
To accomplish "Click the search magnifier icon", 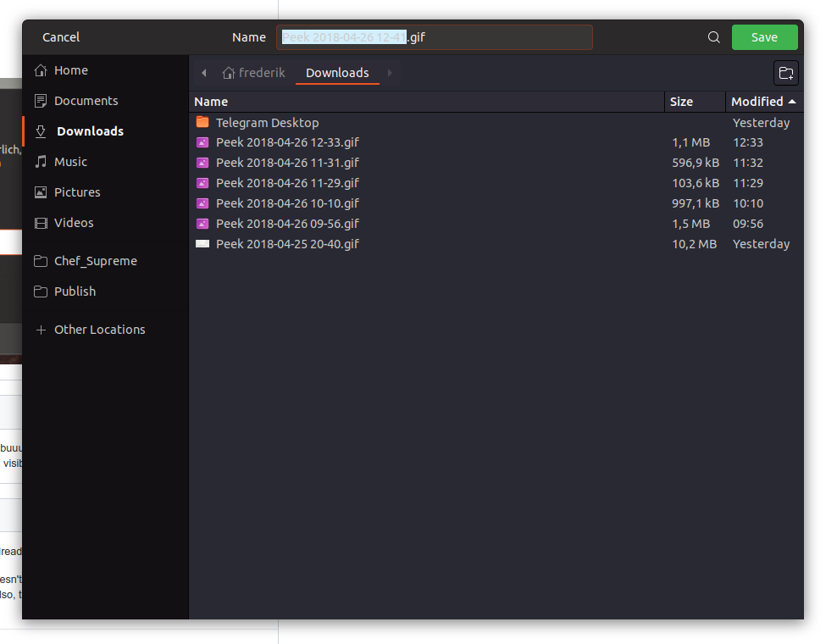I will pos(714,37).
